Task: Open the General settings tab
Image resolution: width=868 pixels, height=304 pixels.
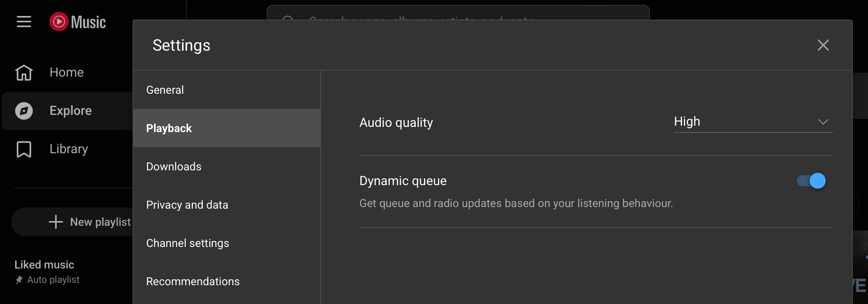Action: click(226, 90)
